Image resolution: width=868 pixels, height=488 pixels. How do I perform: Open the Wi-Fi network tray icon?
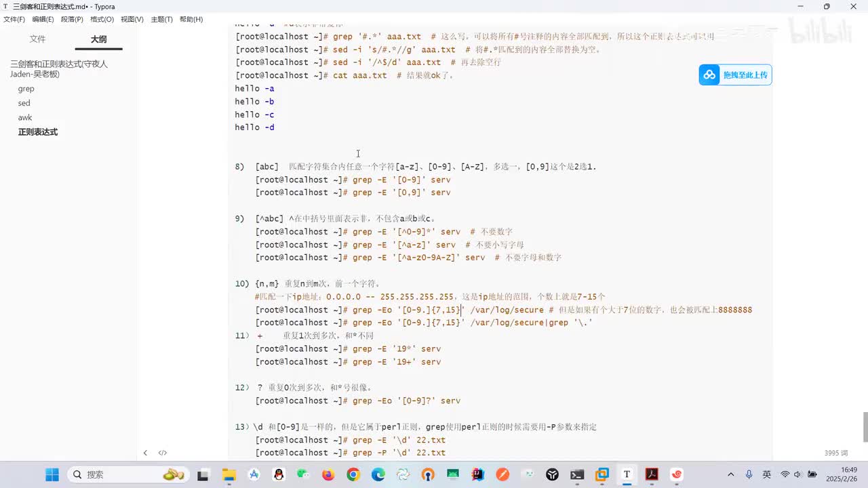coord(785,474)
